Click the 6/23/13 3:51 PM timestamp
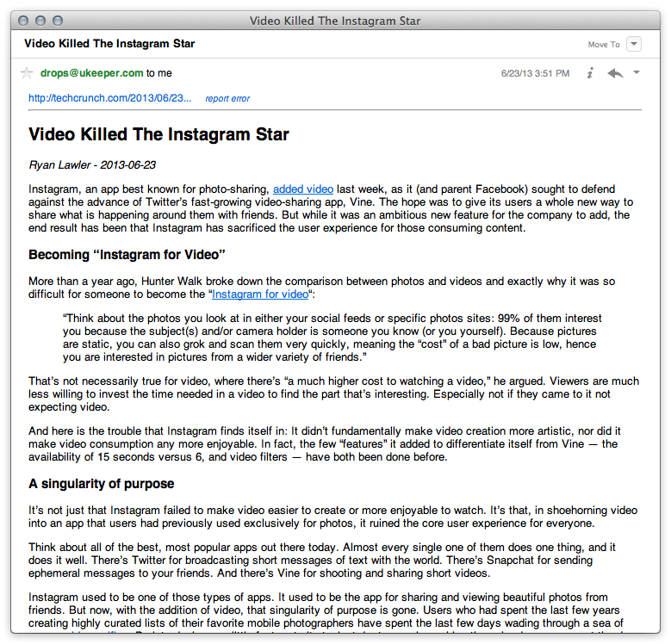Screen dimensions: 671x644 [535, 74]
